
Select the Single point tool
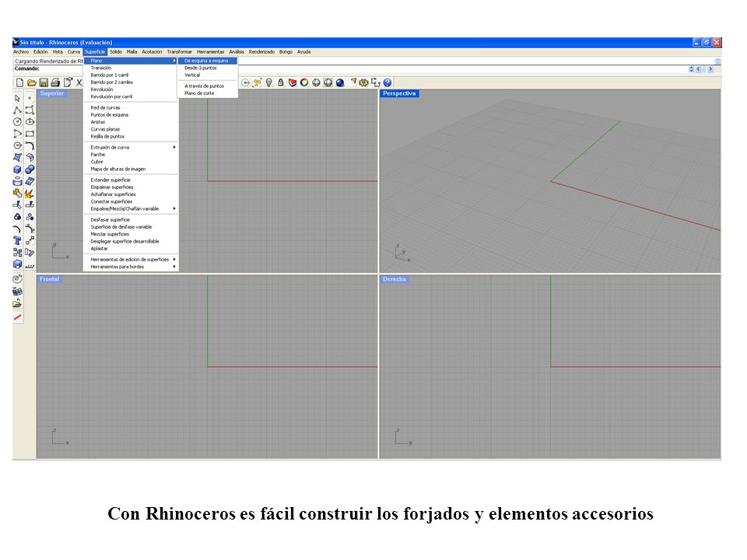[x=30, y=98]
